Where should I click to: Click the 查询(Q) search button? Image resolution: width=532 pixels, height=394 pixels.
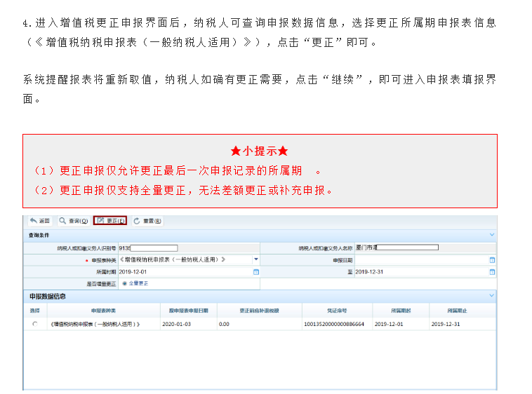(74, 221)
